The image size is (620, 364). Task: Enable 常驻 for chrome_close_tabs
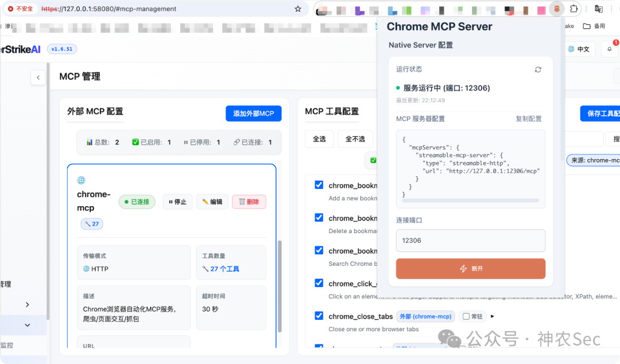click(466, 316)
